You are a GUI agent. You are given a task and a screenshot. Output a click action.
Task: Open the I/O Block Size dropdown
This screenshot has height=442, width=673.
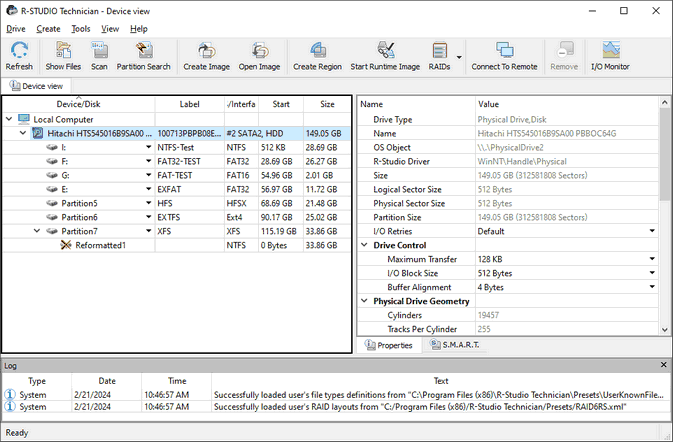652,273
